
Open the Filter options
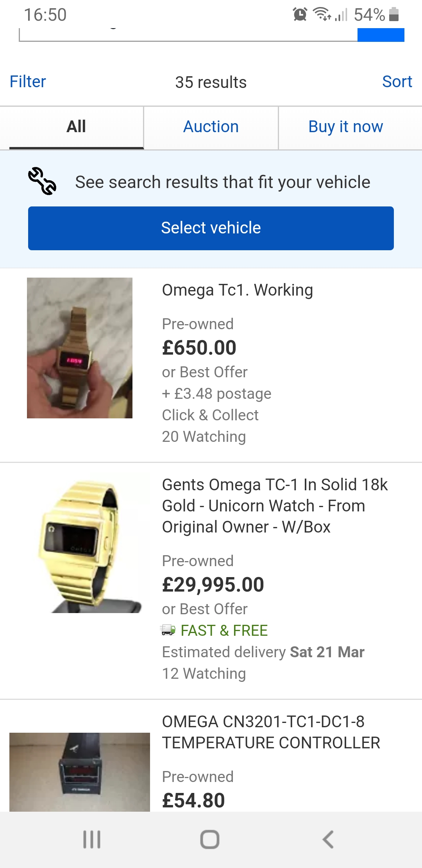point(28,82)
